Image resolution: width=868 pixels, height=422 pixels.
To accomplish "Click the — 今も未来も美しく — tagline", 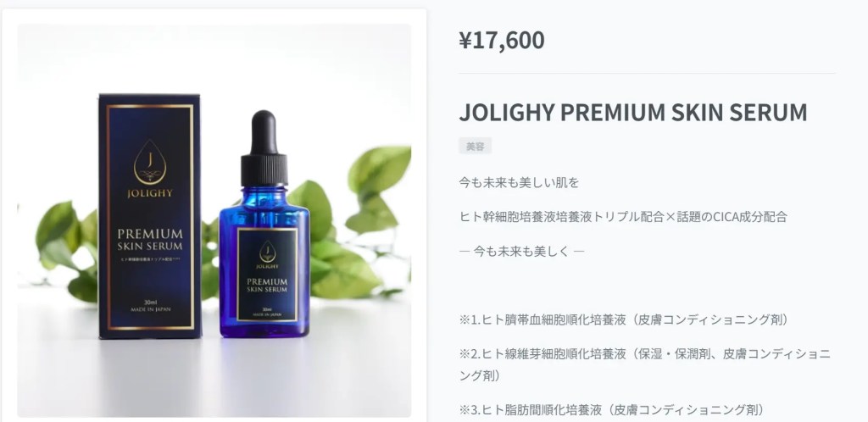I will (x=521, y=251).
